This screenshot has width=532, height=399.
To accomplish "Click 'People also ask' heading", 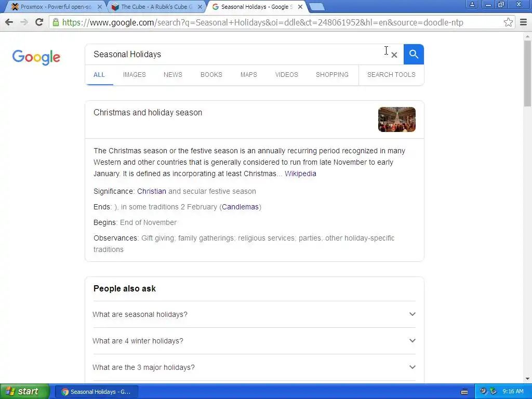I will point(125,289).
